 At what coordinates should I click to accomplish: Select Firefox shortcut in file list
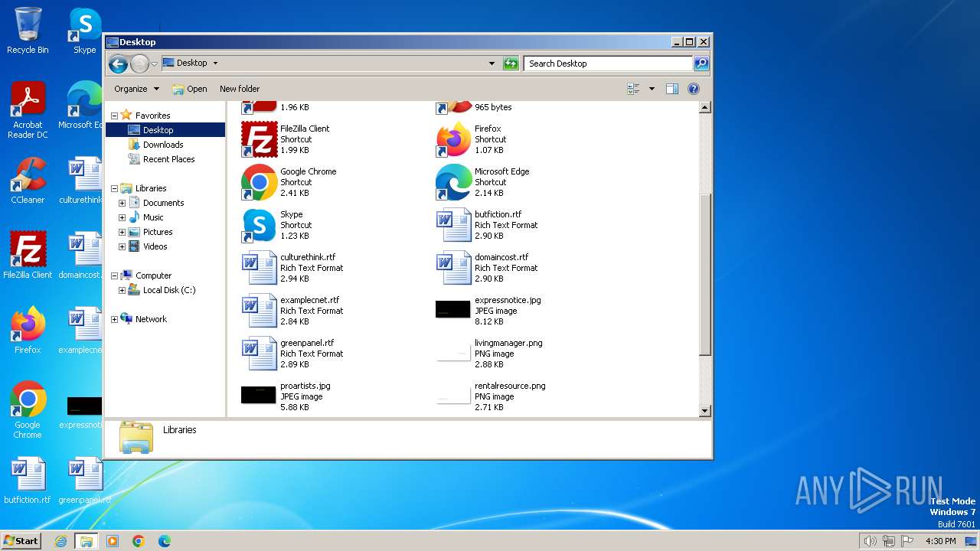tap(469, 139)
